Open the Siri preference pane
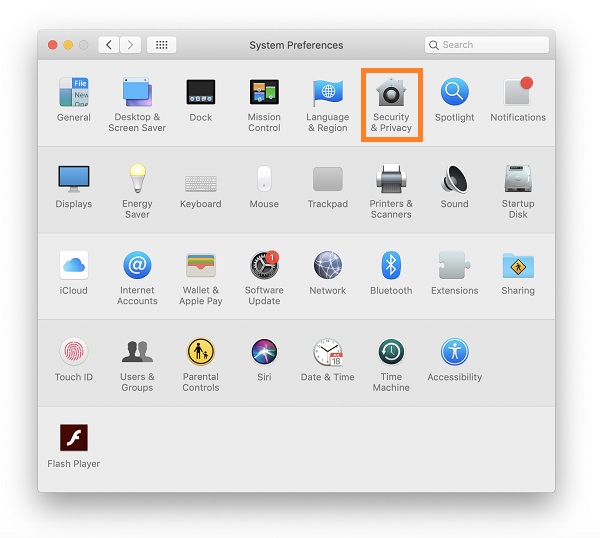 click(x=264, y=353)
